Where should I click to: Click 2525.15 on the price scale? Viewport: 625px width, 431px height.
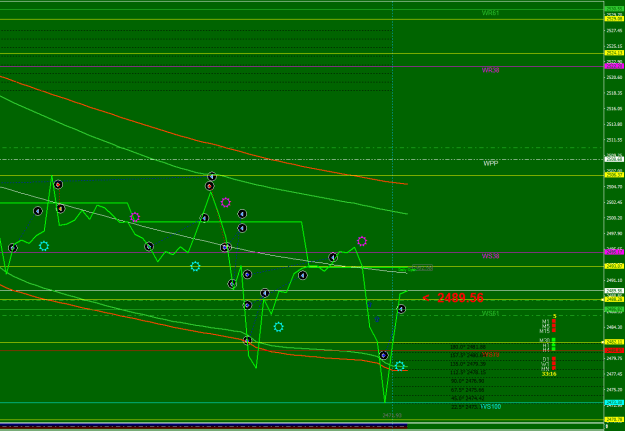point(614,46)
